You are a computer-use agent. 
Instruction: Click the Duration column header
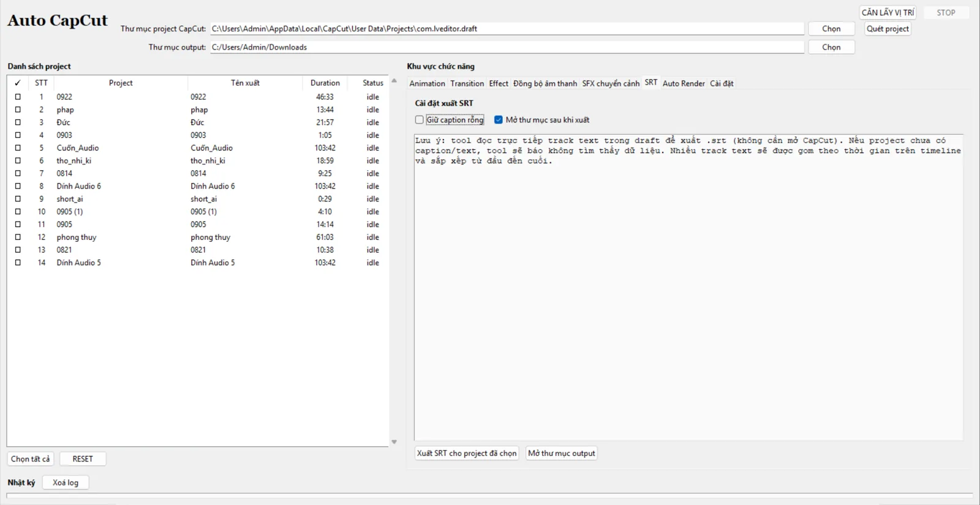coord(325,83)
